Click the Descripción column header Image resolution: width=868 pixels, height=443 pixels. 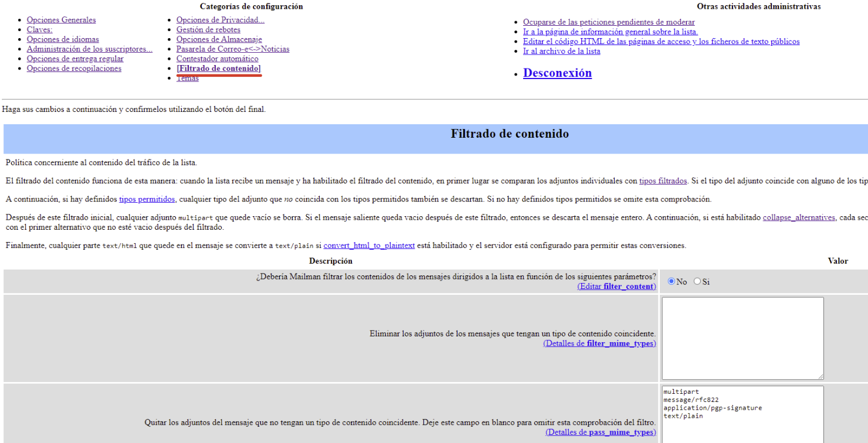(331, 261)
